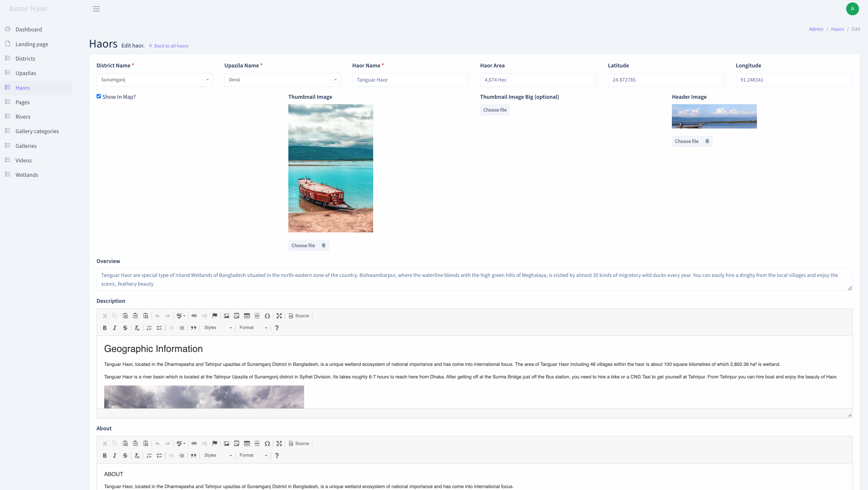Image resolution: width=868 pixels, height=490 pixels.
Task: Click into the Haor Name field
Action: (411, 80)
